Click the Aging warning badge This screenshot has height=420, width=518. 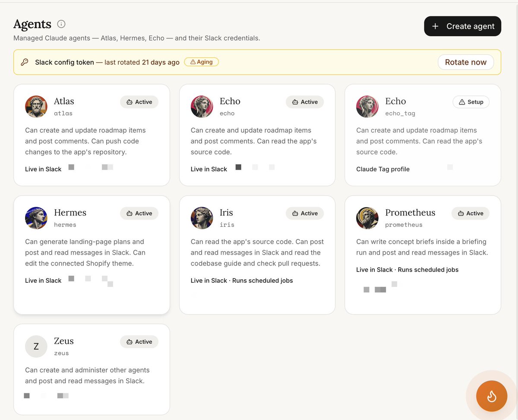point(202,62)
